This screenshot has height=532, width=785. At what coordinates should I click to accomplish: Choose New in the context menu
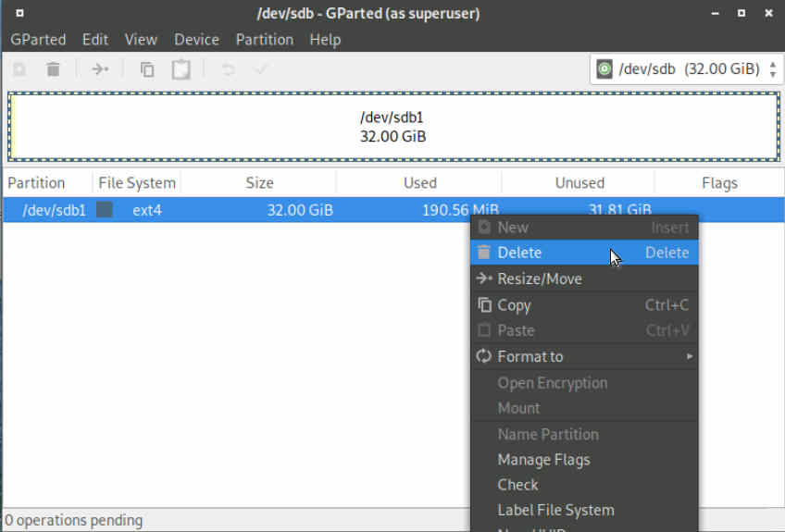coord(584,228)
